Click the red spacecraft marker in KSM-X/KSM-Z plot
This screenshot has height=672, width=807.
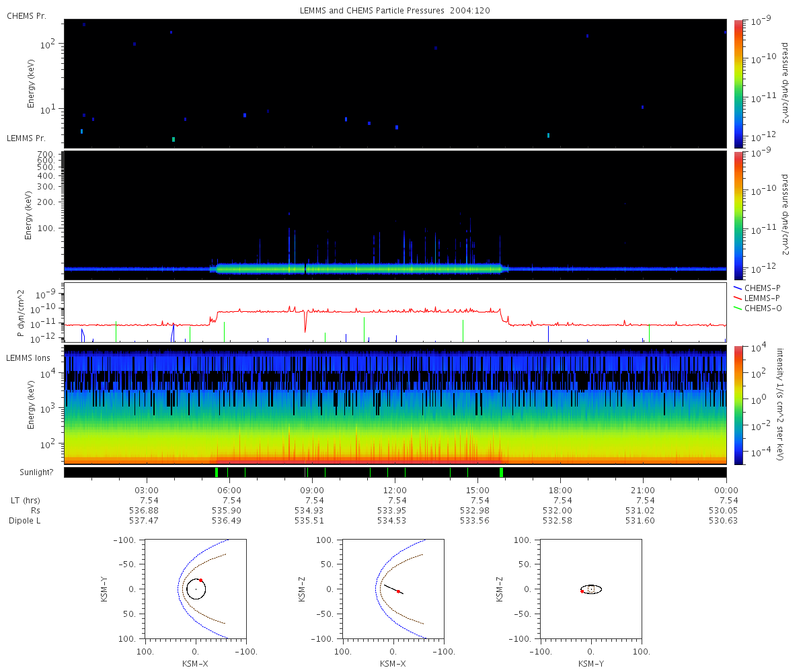[x=398, y=591]
